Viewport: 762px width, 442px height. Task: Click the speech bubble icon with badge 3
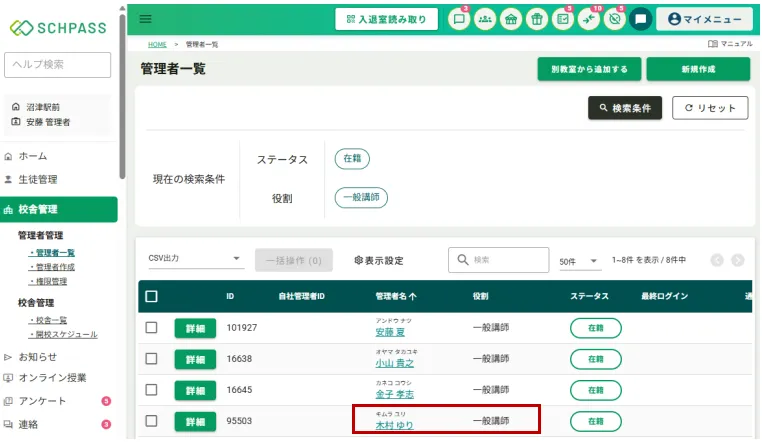pos(459,19)
